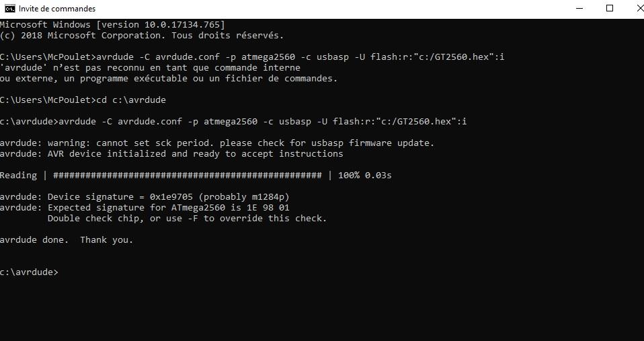Image resolution: width=644 pixels, height=341 pixels.
Task: Click the Microsoft Corporation copyright line
Action: click(x=141, y=36)
